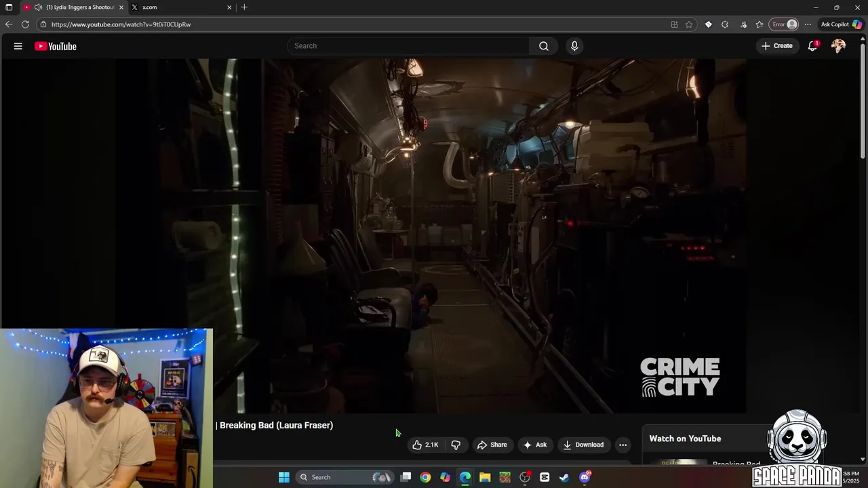This screenshot has height=488, width=868.
Task: Click the Windows taskbar Search box
Action: 346,477
